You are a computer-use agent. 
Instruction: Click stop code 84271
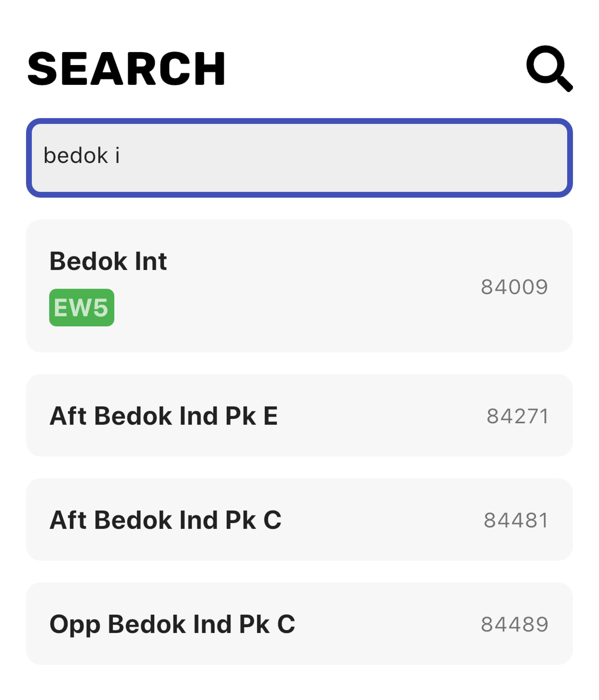pyautogui.click(x=517, y=416)
